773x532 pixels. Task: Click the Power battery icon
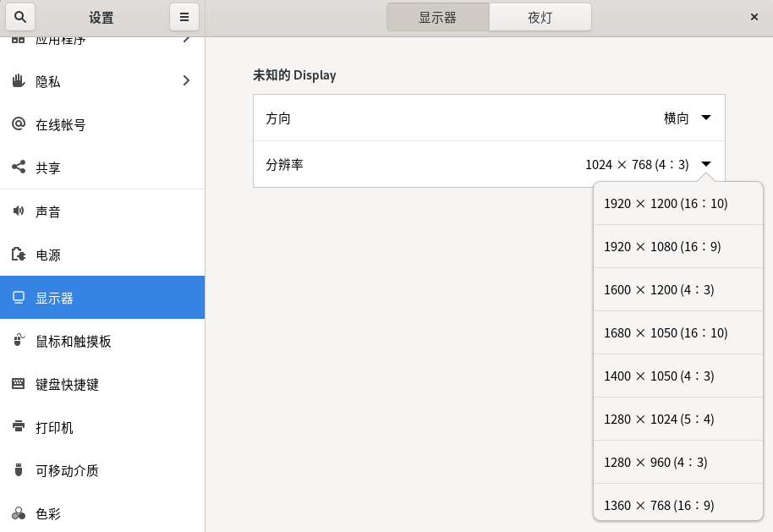pos(19,255)
